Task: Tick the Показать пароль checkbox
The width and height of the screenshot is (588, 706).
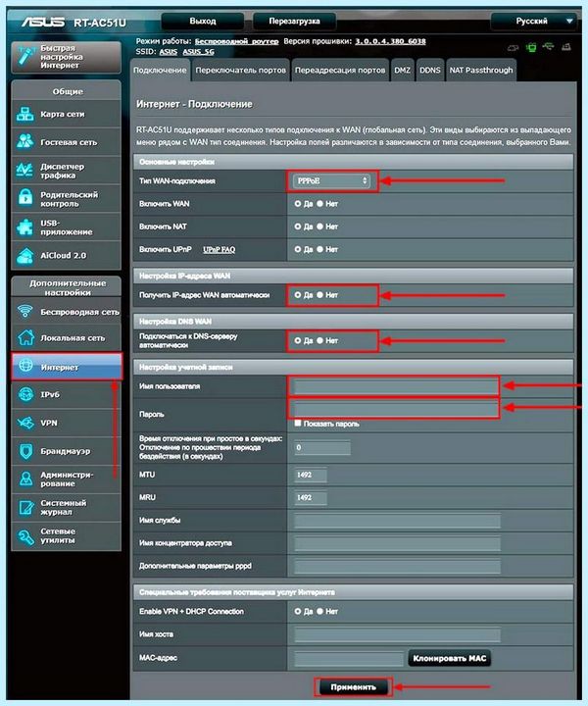Action: click(298, 424)
